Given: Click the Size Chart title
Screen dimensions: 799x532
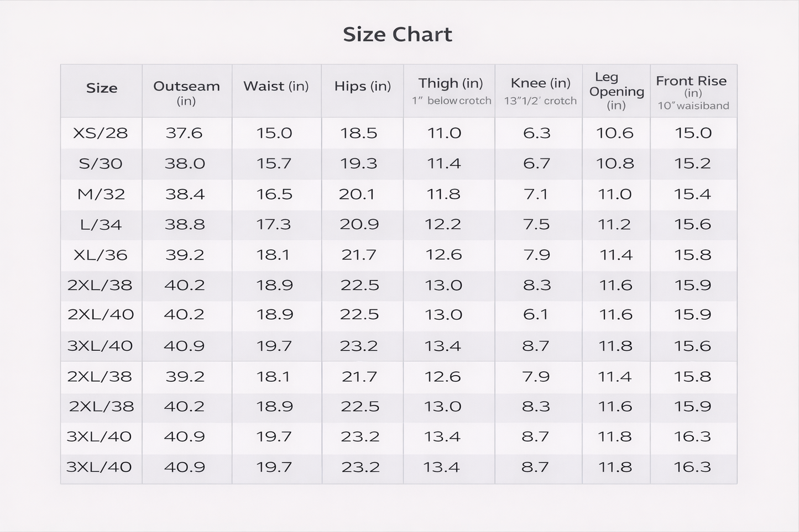Looking at the screenshot, I should tap(398, 34).
